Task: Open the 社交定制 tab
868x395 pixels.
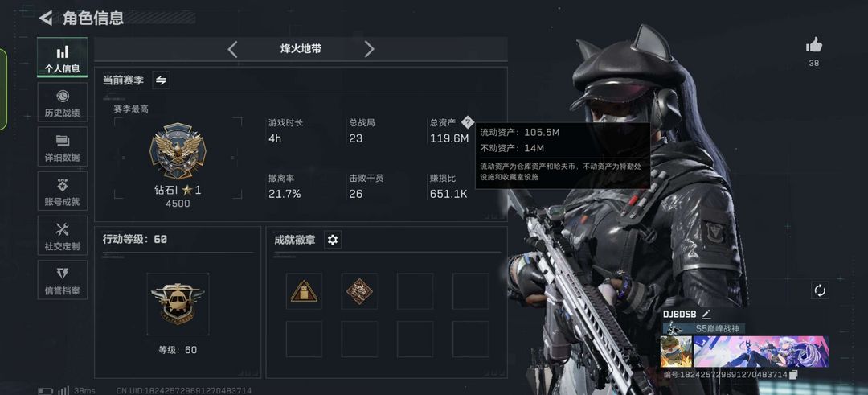Action: point(63,236)
